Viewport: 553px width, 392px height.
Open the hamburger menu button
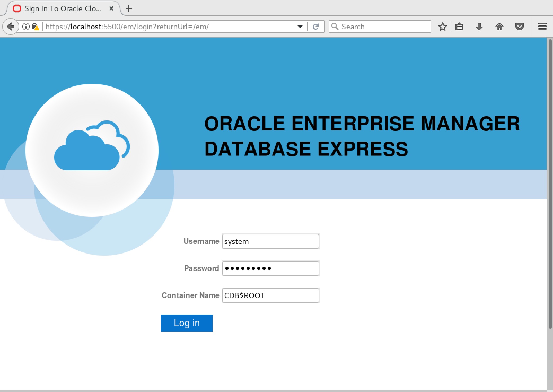pos(542,27)
